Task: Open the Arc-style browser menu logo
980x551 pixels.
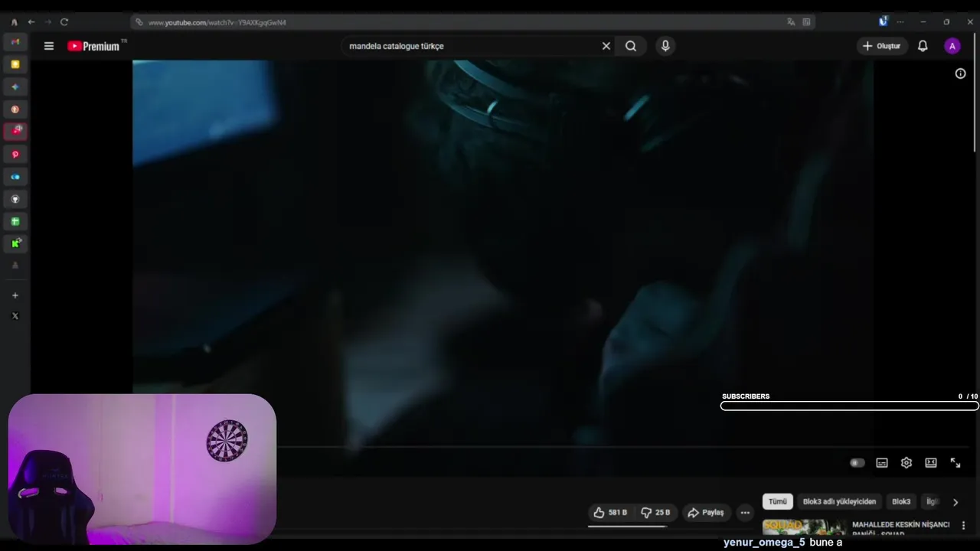Action: (14, 22)
